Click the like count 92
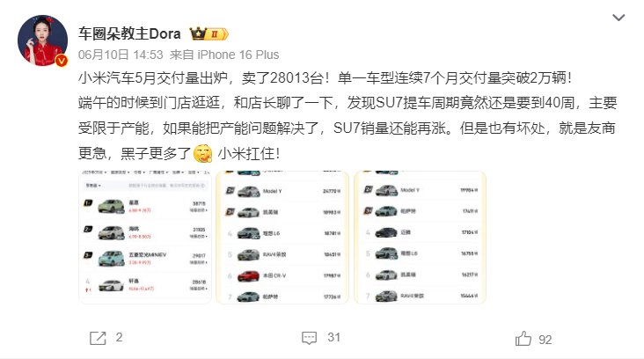This screenshot has height=359, width=644. (x=545, y=340)
